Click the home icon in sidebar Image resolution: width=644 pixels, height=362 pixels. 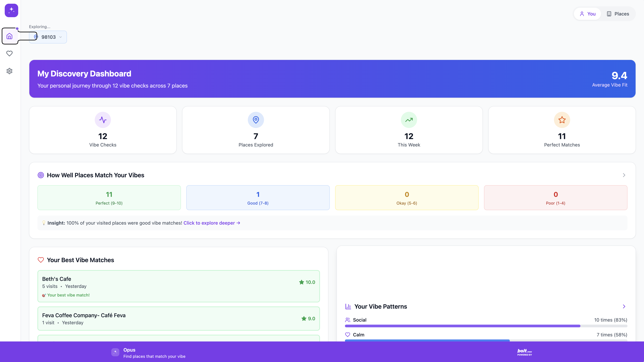click(9, 36)
